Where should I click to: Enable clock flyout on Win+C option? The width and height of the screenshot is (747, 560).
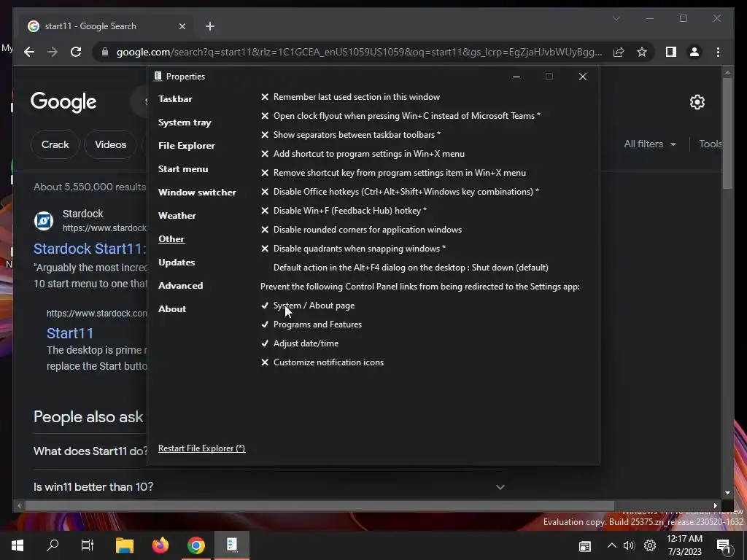(x=400, y=116)
